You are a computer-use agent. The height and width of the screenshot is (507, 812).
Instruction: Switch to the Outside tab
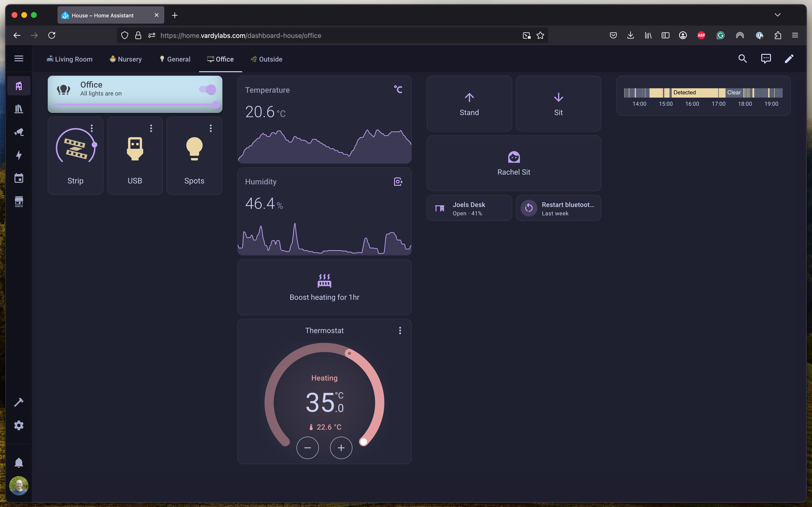pos(266,59)
